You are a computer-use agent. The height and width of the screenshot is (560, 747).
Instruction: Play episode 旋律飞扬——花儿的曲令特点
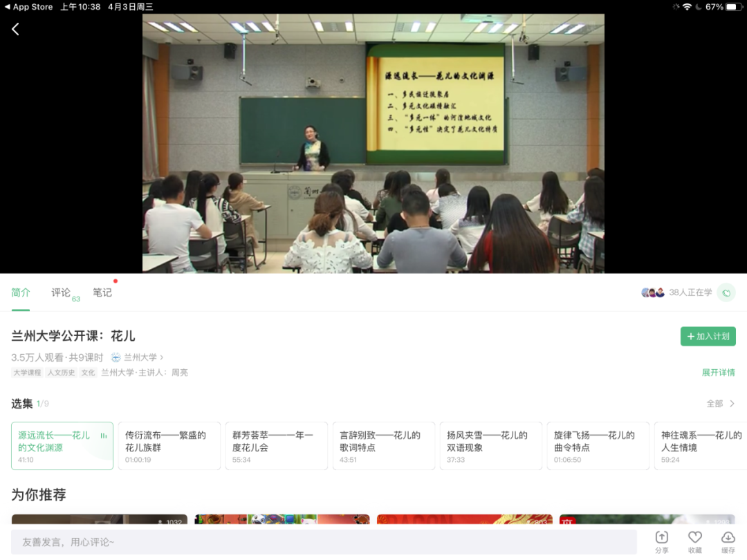coord(598,446)
